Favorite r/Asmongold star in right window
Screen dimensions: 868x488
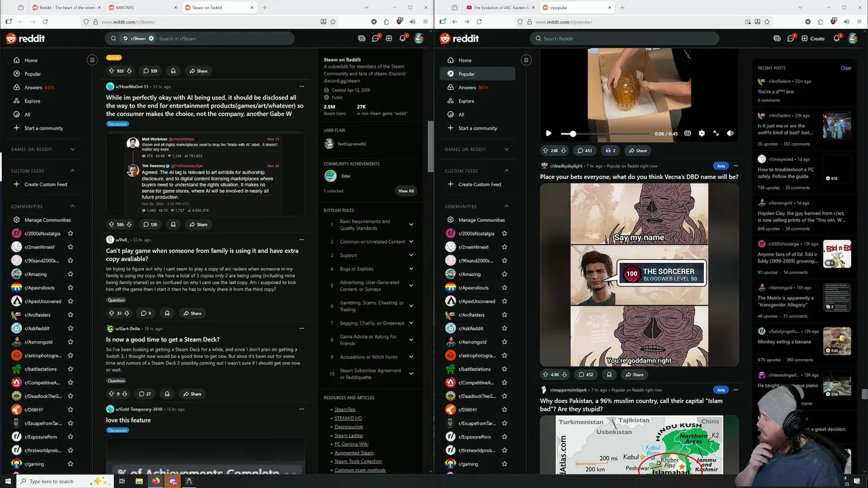pyautogui.click(x=504, y=342)
